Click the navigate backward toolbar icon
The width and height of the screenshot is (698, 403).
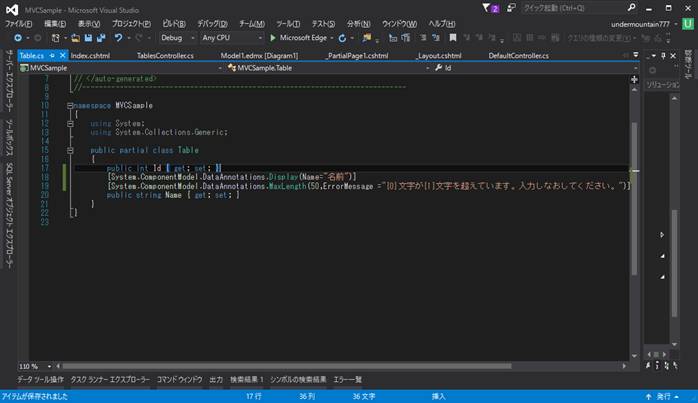pos(18,37)
